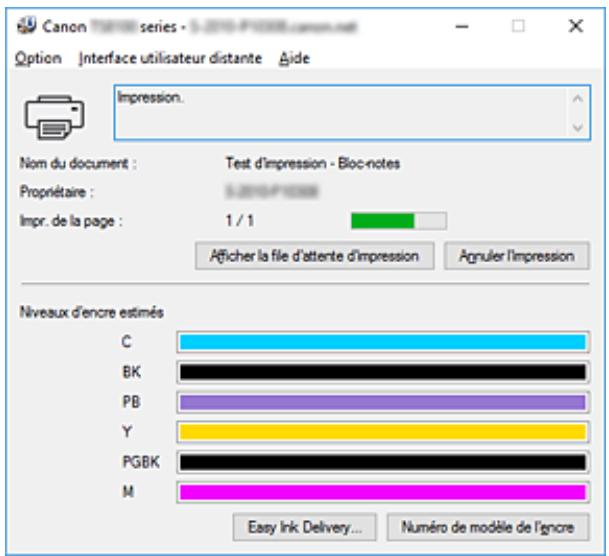Screen dimensions: 609x556
Task: Open the Aide menu
Action: 294,58
